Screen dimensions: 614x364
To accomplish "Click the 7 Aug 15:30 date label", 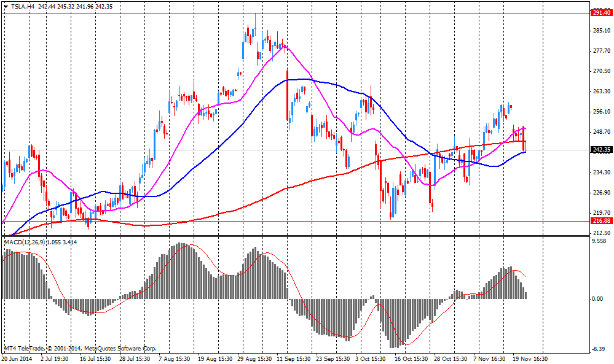I will tap(175, 359).
